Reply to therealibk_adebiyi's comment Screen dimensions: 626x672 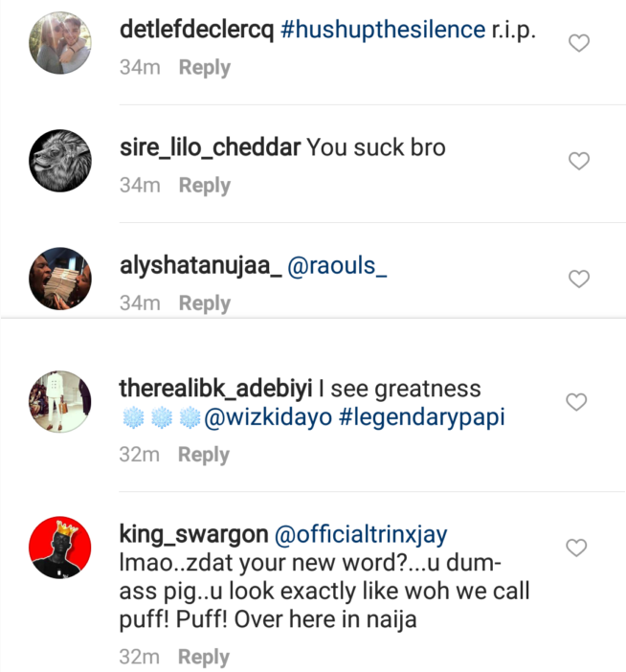[x=205, y=455]
